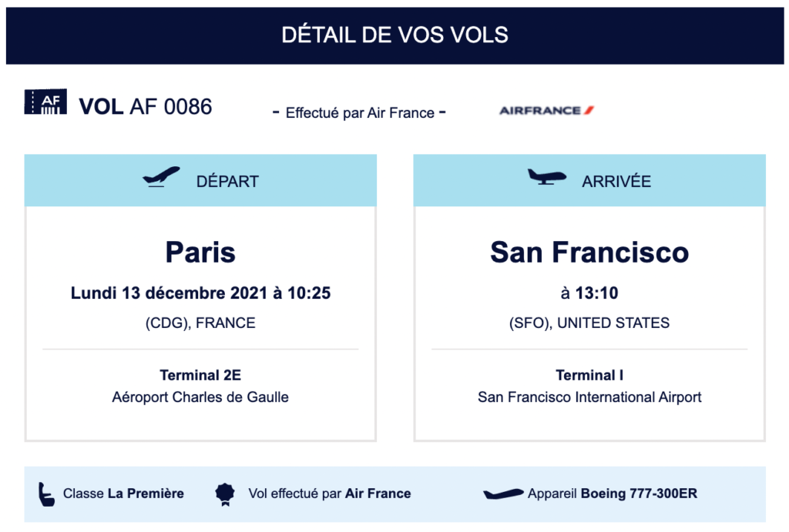Click Aéroport Charles de Gaulle text

(x=200, y=397)
